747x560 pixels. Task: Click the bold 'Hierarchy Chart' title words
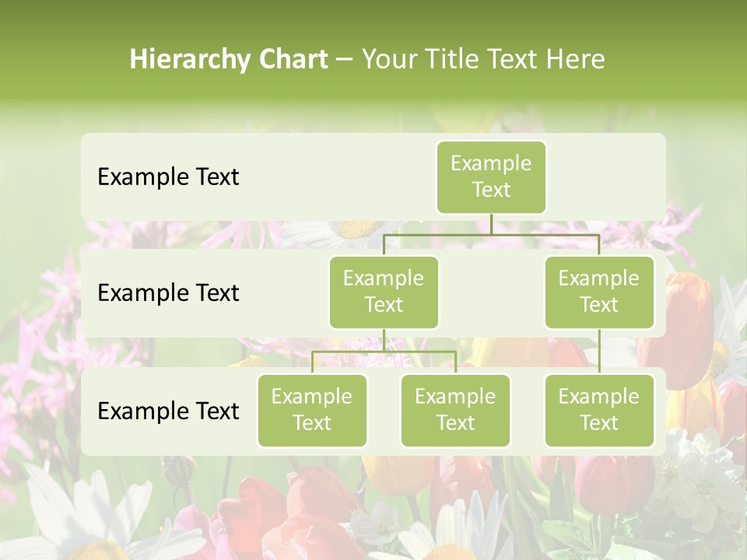tap(229, 59)
